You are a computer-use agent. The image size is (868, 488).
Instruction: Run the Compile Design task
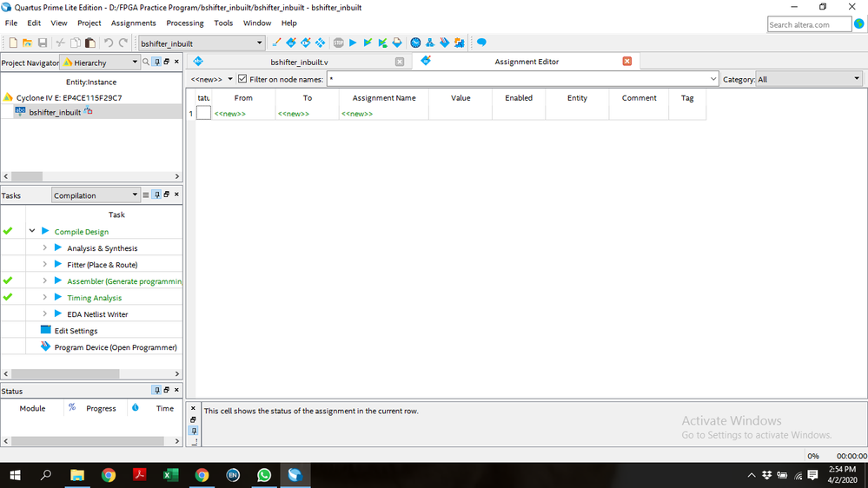[x=45, y=231]
